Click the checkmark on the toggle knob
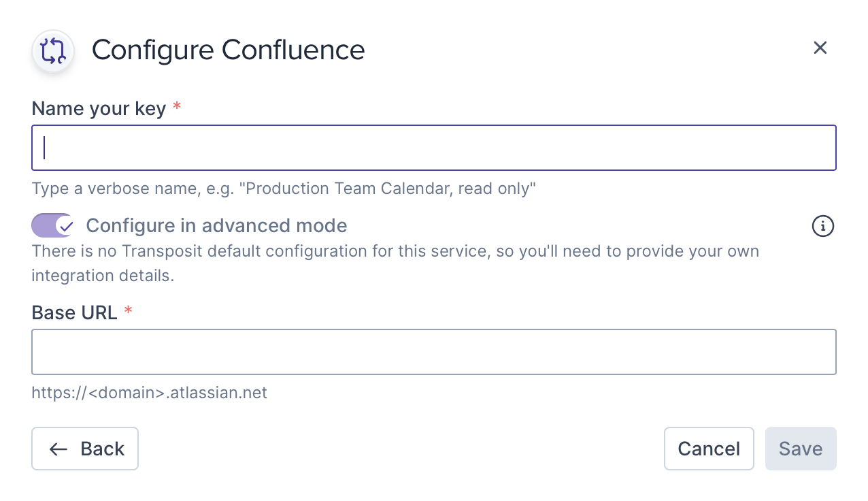The image size is (868, 501). tap(65, 225)
